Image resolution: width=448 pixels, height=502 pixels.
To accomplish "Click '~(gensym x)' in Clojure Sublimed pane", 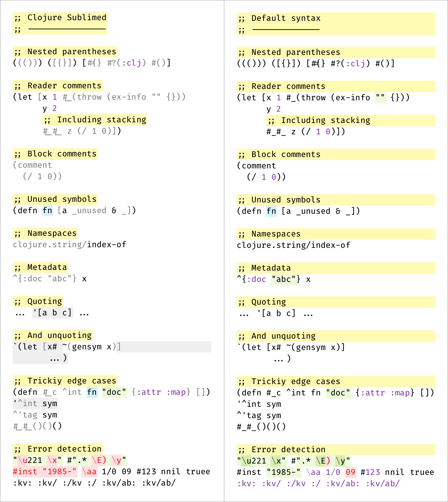I will [89, 347].
